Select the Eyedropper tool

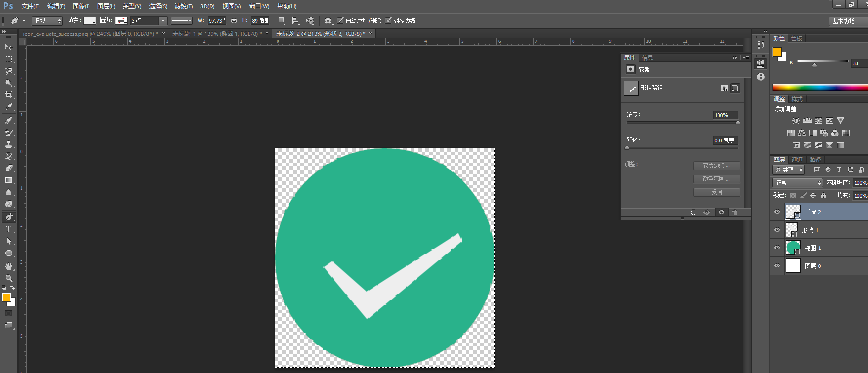pos(9,107)
